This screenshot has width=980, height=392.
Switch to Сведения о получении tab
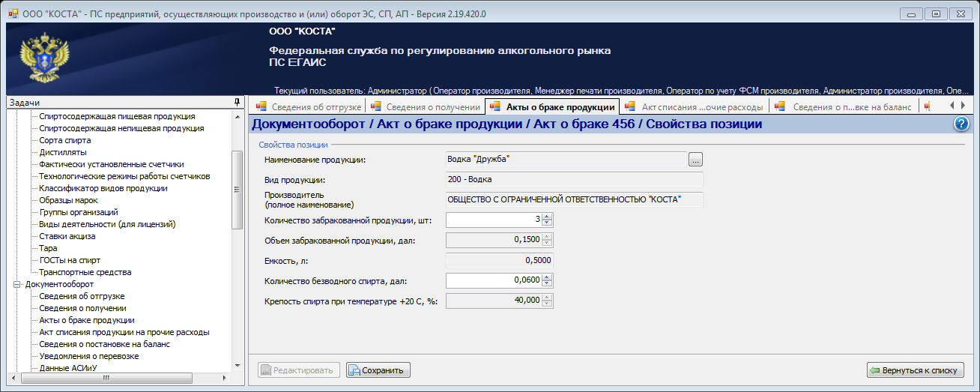425,107
